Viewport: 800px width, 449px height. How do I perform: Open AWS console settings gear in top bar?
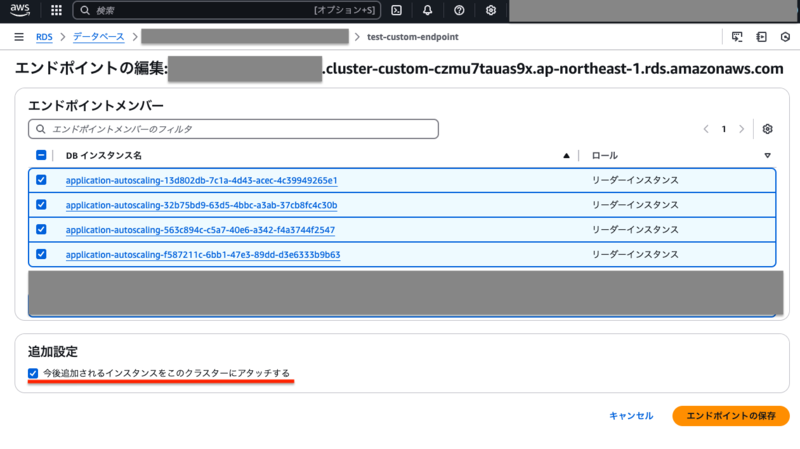(491, 10)
